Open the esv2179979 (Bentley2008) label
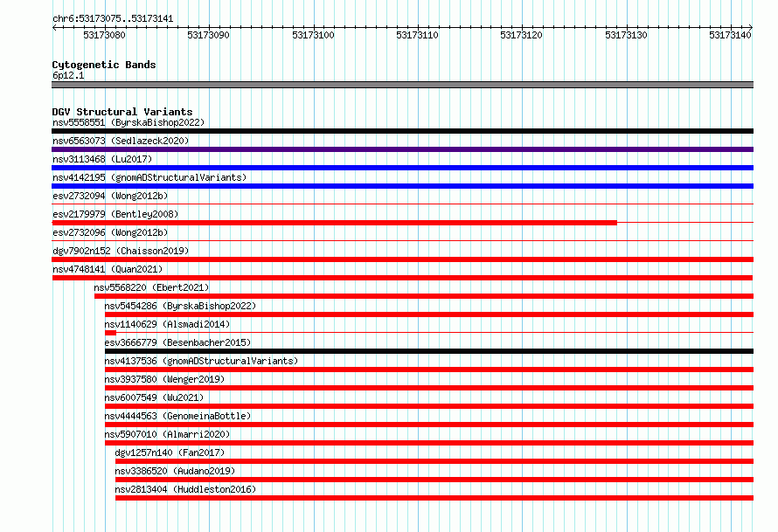This screenshot has height=532, width=778. click(x=115, y=214)
